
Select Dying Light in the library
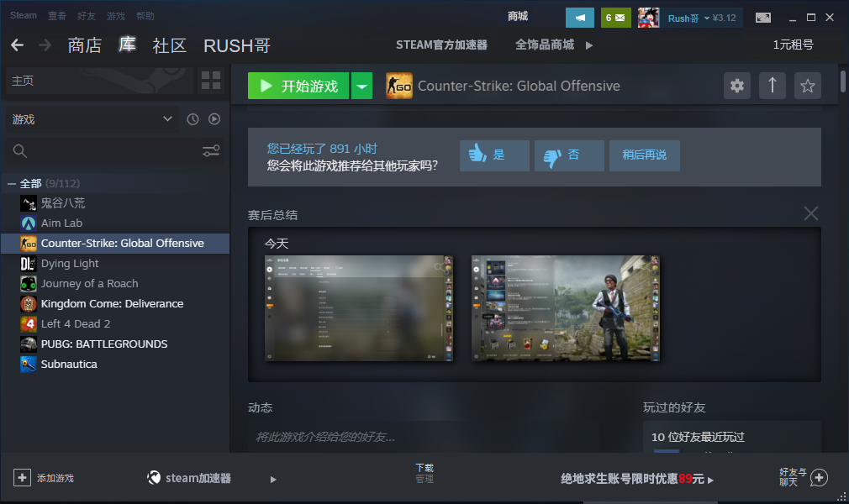[x=115, y=264]
